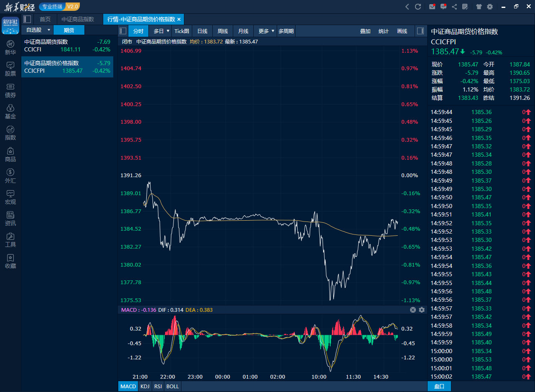Toggle the left watchlist panel button

[123, 31]
